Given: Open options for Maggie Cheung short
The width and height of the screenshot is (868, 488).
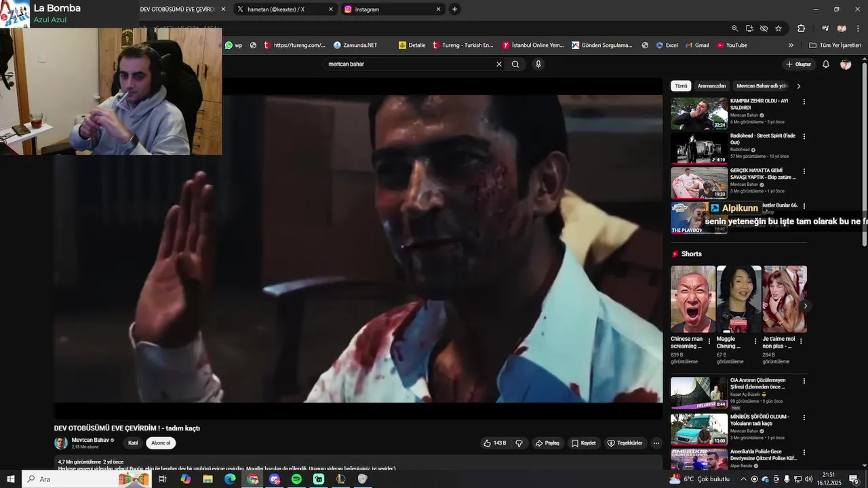Looking at the screenshot, I should (x=755, y=341).
